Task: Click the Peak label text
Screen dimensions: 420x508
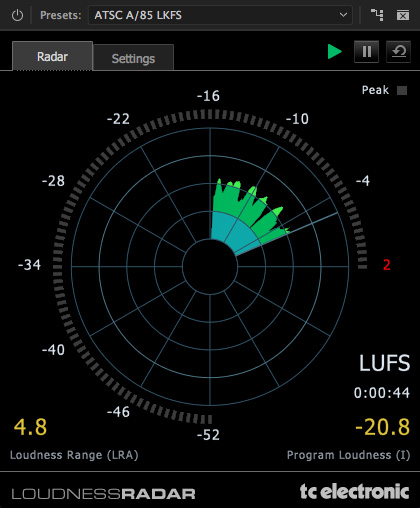Action: (x=375, y=90)
